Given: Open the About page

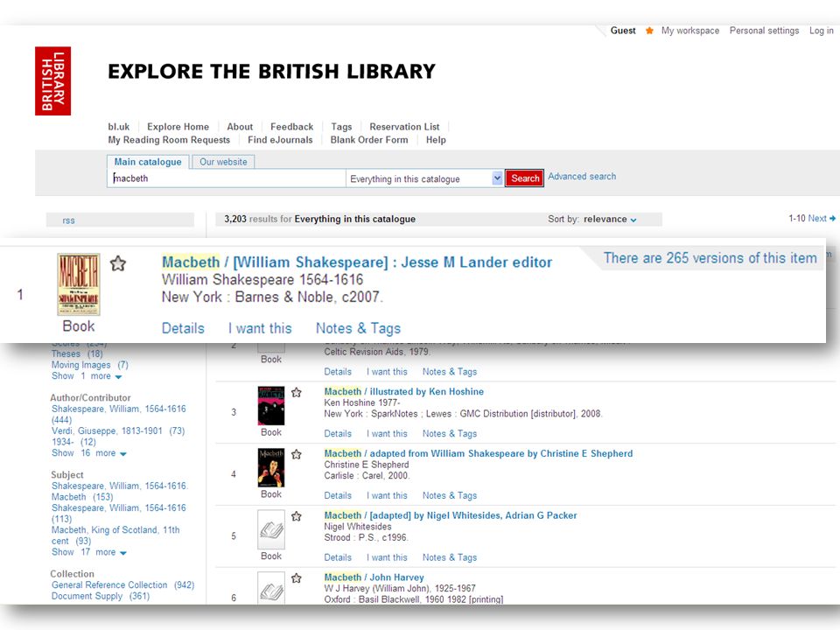Looking at the screenshot, I should click(240, 127).
